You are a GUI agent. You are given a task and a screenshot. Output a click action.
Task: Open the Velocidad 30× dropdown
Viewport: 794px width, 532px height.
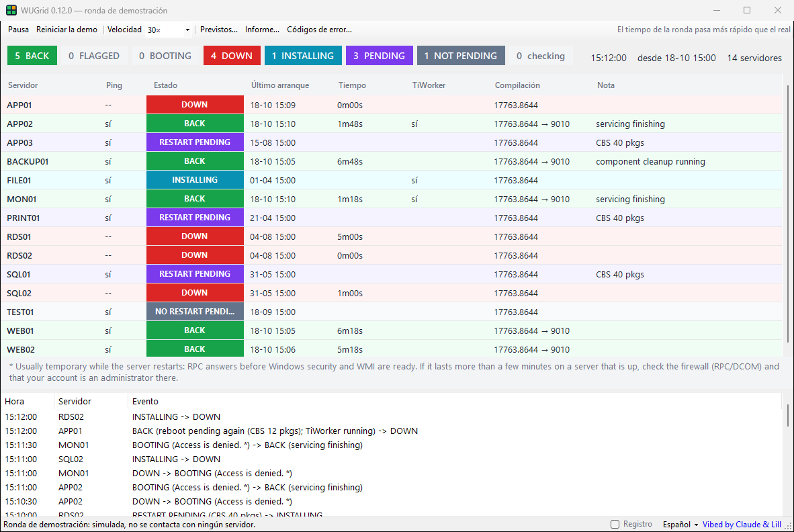coord(169,30)
